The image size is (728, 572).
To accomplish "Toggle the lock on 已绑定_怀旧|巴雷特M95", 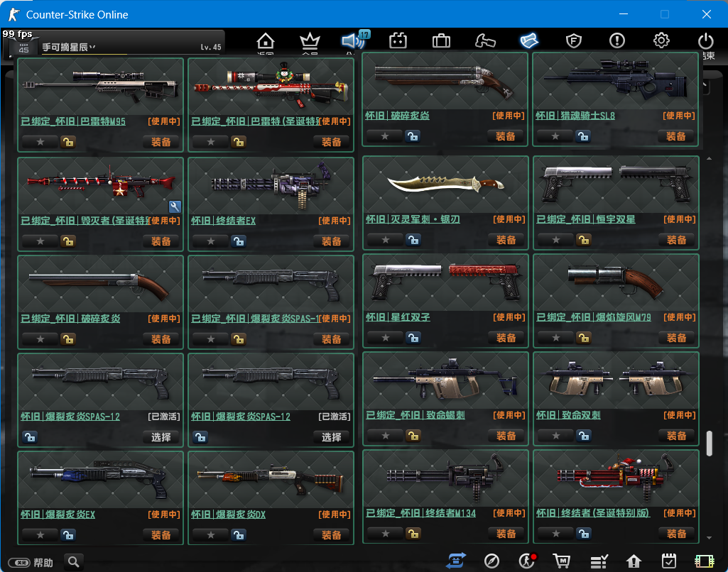I will tap(67, 142).
